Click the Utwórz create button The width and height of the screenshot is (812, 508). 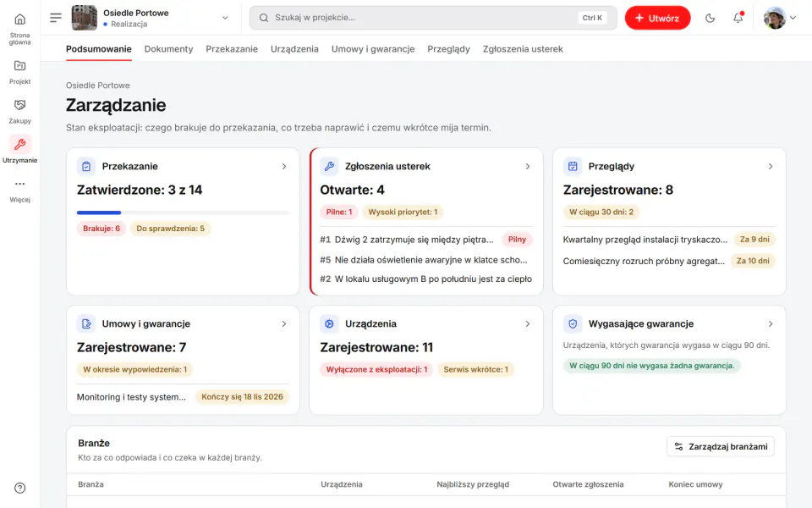(x=657, y=18)
